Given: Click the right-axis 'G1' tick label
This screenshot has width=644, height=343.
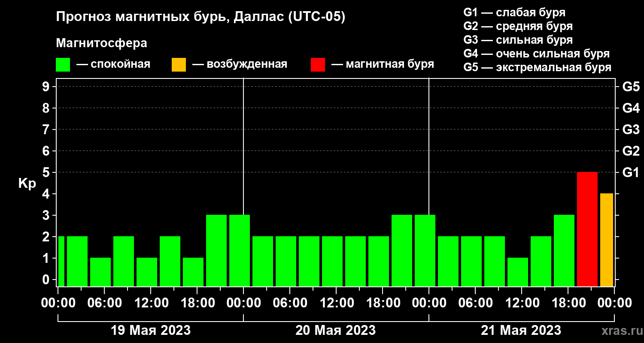Looking at the screenshot, I should click(x=631, y=173).
